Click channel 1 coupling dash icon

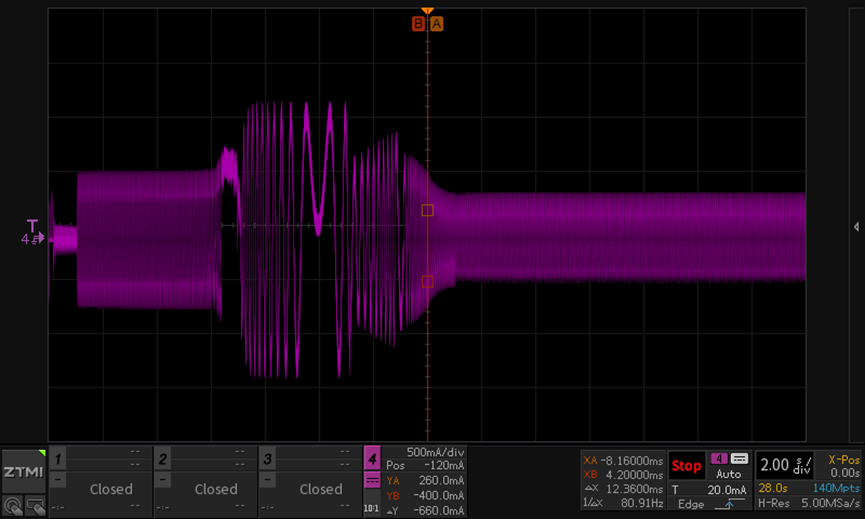(58, 480)
